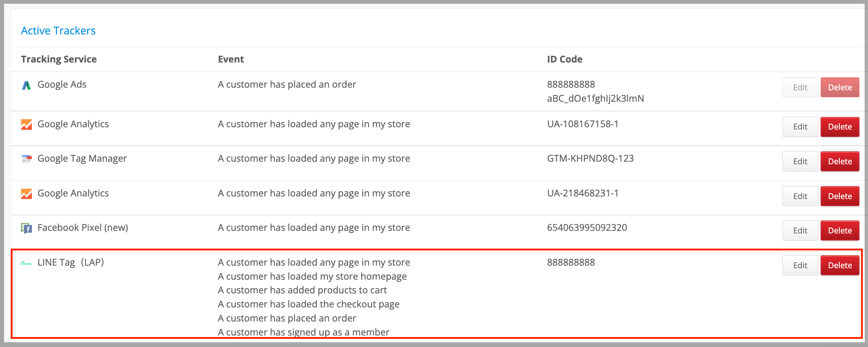868x347 pixels.
Task: Click the Active Trackers heading
Action: coord(58,31)
